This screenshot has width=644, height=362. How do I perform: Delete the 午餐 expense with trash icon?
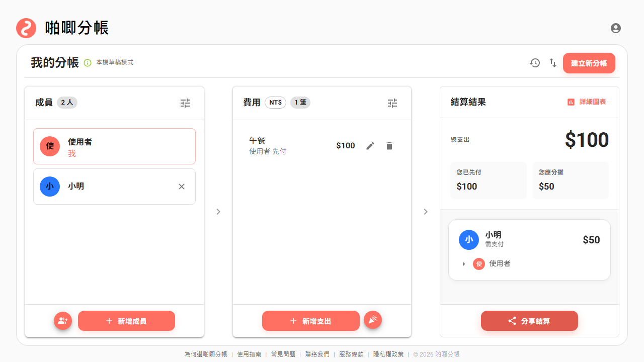(x=389, y=146)
